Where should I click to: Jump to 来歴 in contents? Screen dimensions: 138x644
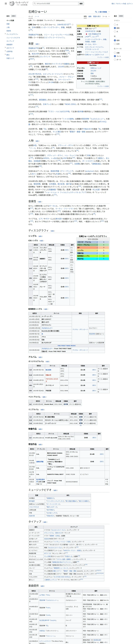[8, 24]
